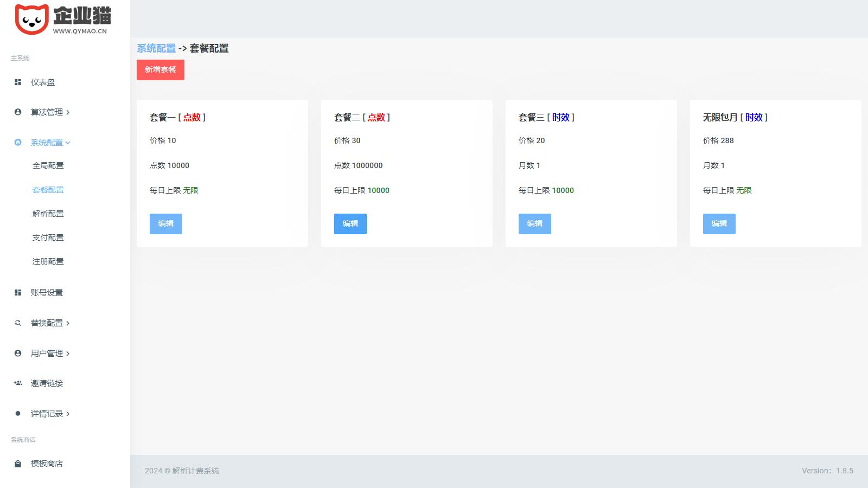Edit the 无限包月 package

[719, 224]
